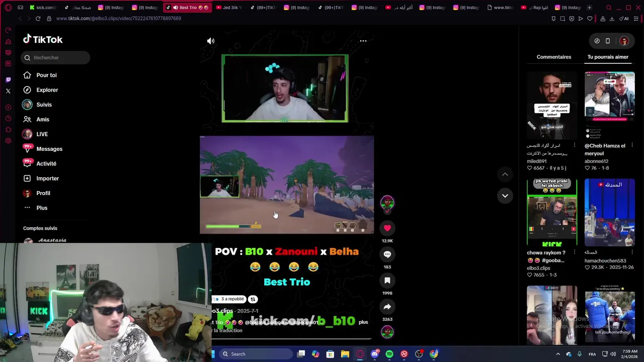Open a new browser tab with plus
644x362 pixels.
(589, 8)
